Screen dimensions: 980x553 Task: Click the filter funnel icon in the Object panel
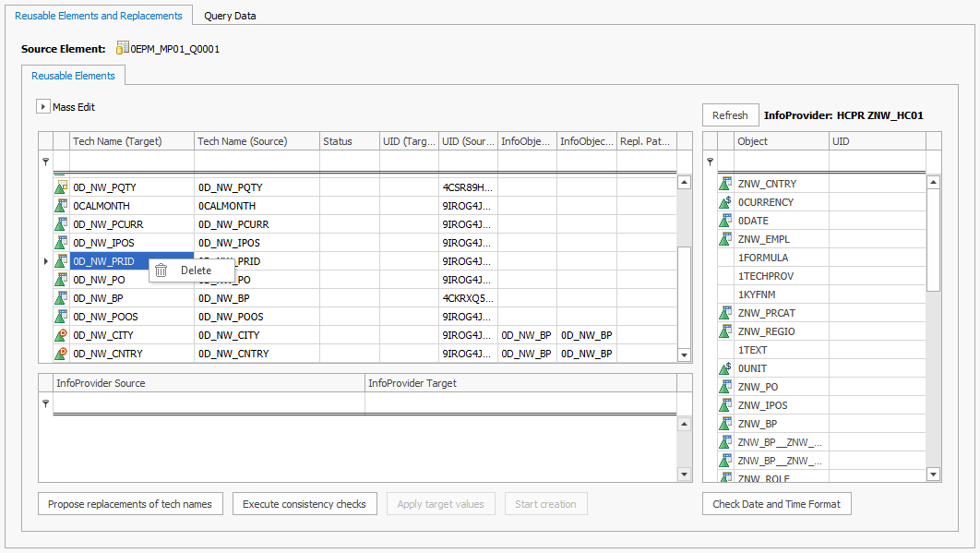(710, 161)
